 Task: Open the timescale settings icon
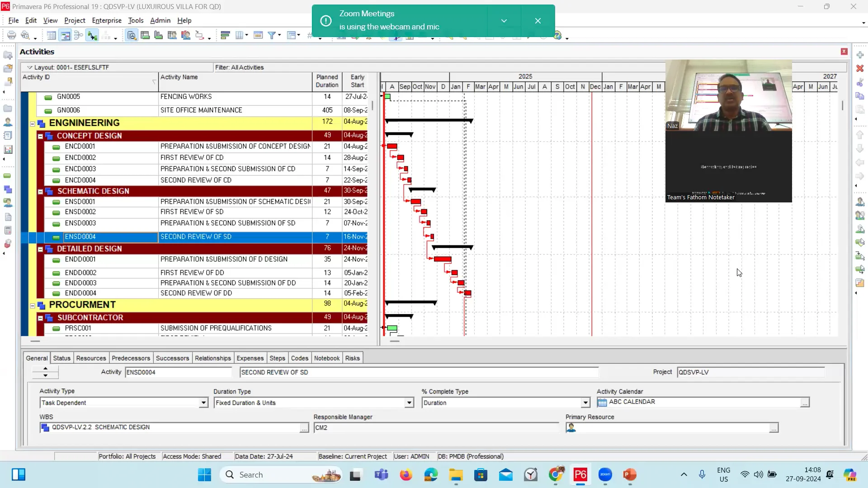(258, 35)
